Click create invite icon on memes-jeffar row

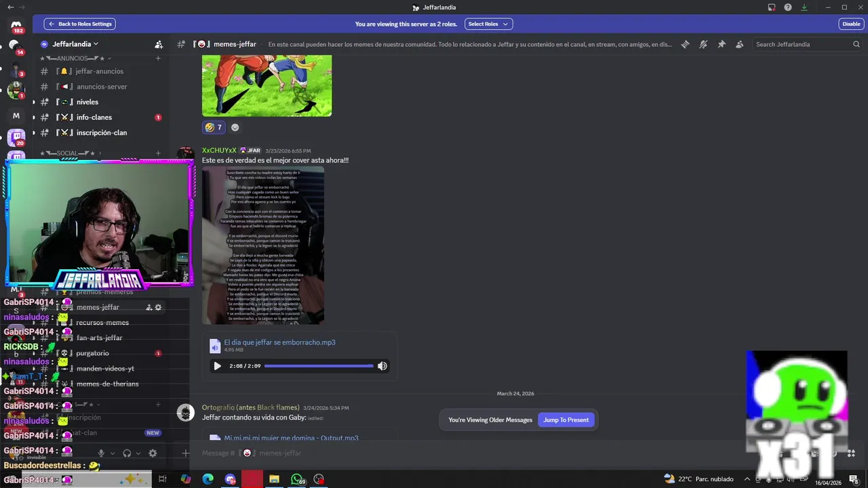point(149,307)
